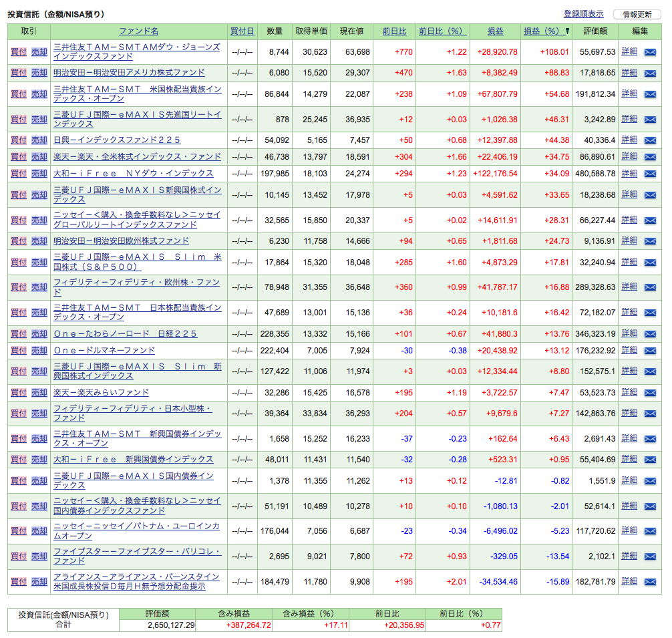The image size is (672, 638).
Task: Click 買付 for SMTAMダウ・ジョーンズ fund
Action: pos(19,52)
